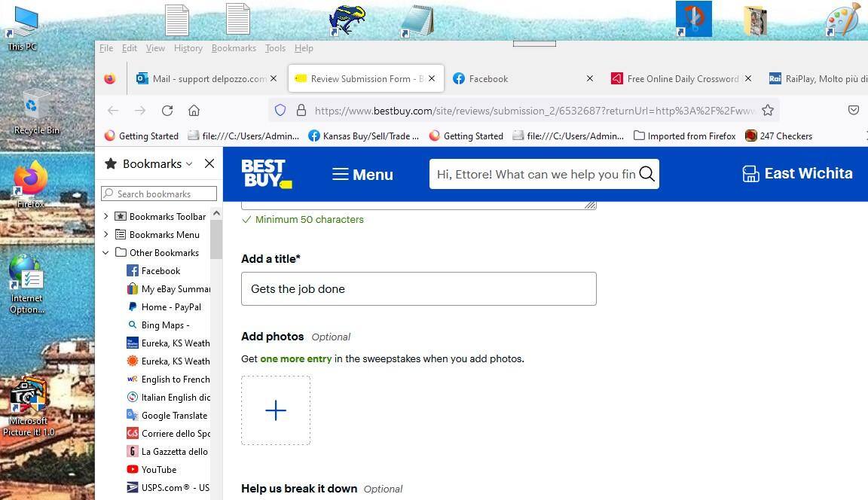Close the Bookmarks sidebar panel
The image size is (868, 500).
pyautogui.click(x=209, y=163)
